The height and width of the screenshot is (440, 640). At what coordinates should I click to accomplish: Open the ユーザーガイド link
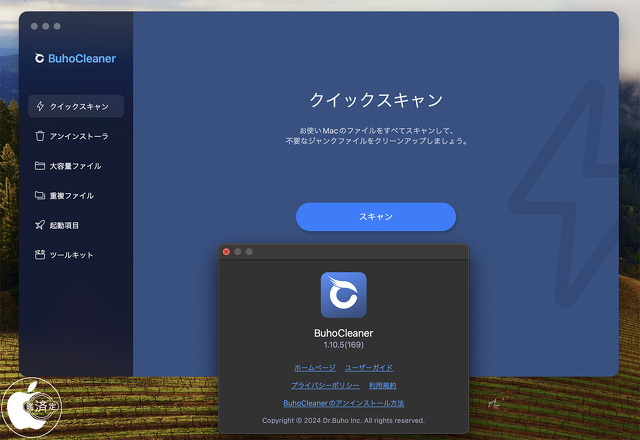coord(369,368)
